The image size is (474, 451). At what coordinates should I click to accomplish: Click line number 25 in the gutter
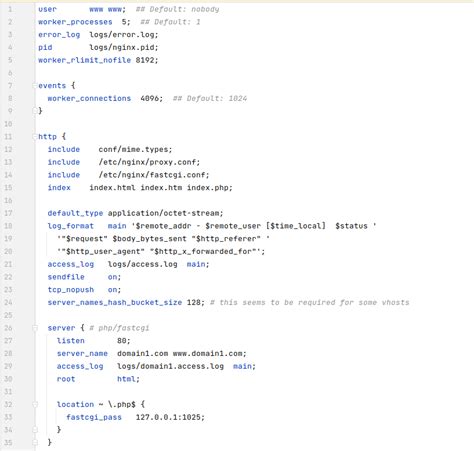pos(8,315)
